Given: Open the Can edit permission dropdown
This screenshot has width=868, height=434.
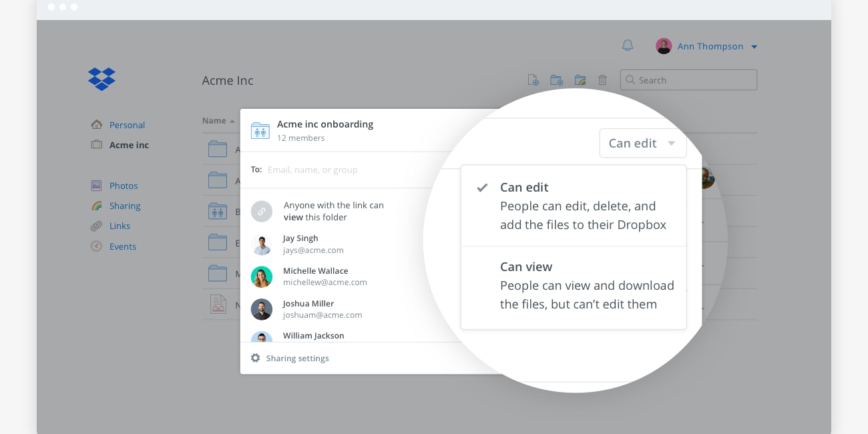Looking at the screenshot, I should (642, 143).
